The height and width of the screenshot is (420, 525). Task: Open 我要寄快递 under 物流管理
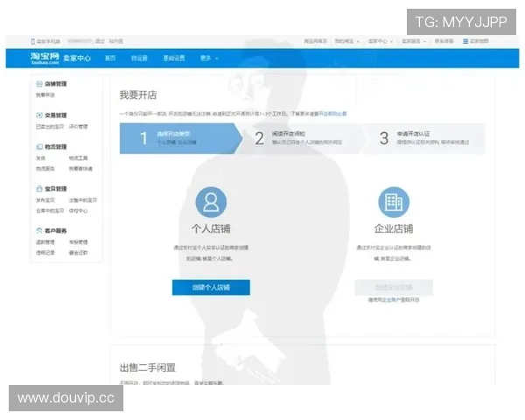(x=80, y=169)
